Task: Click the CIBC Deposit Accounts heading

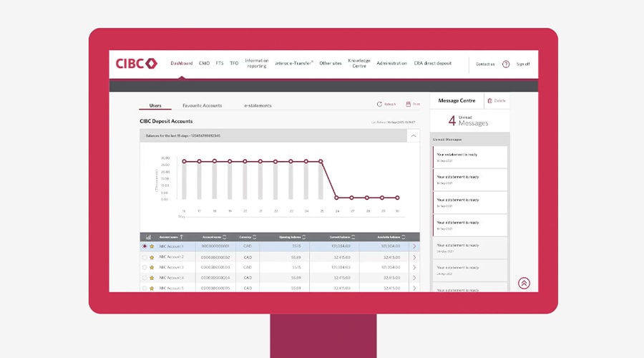Action: pos(166,121)
